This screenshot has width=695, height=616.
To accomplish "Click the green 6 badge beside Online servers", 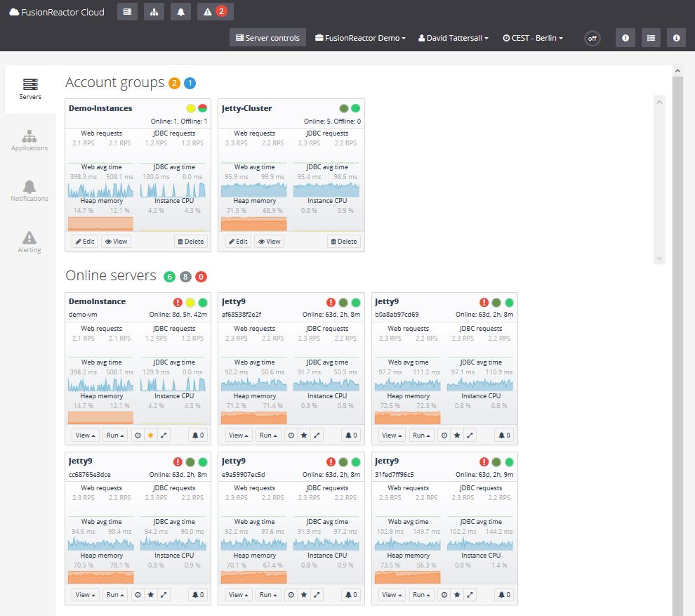I will coord(169,277).
